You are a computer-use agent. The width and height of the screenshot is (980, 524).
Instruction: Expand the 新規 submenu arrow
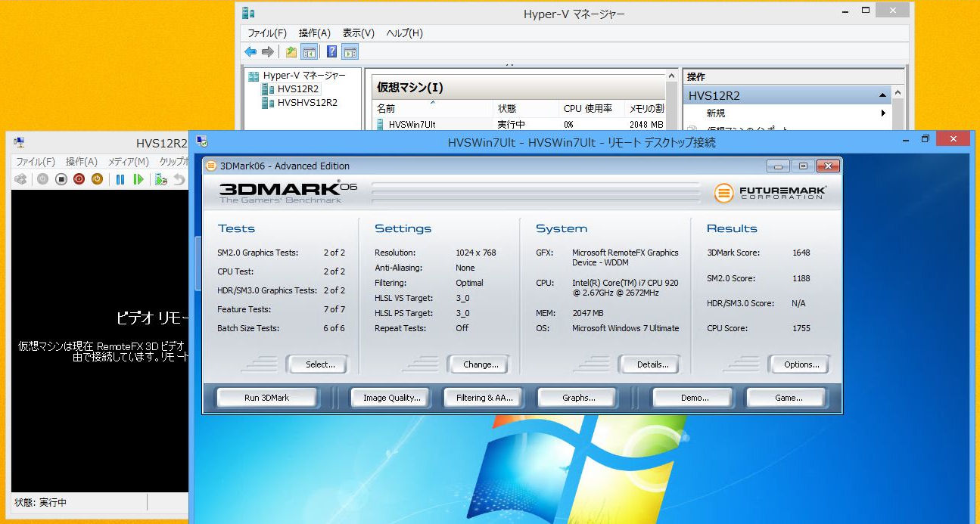tap(883, 113)
